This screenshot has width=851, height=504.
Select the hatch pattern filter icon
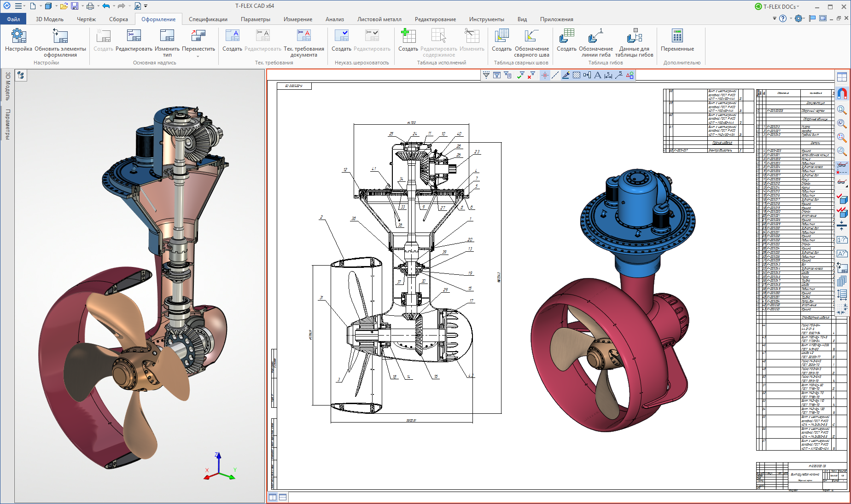pos(576,75)
